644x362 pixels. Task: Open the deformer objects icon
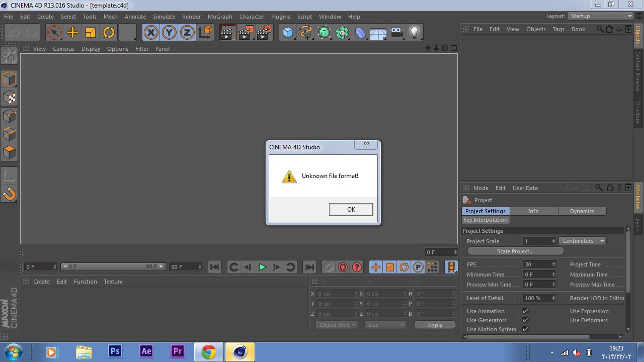coord(360,33)
